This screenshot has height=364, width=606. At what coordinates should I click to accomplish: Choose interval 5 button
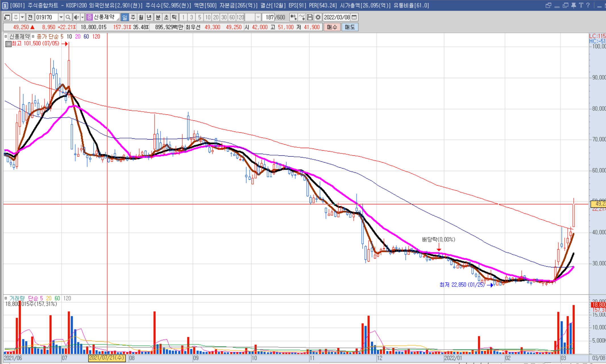[x=200, y=17]
